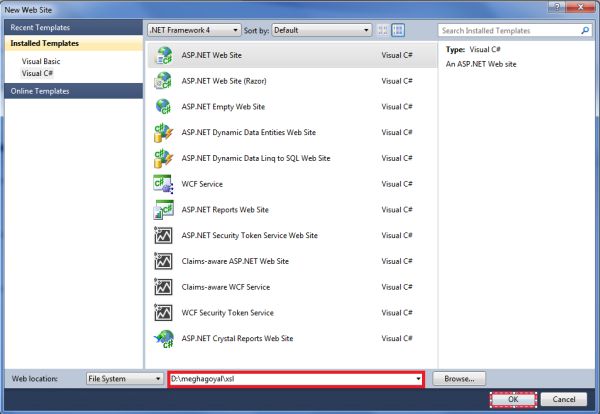
Task: Switch to medium icons list view
Action: [398, 30]
